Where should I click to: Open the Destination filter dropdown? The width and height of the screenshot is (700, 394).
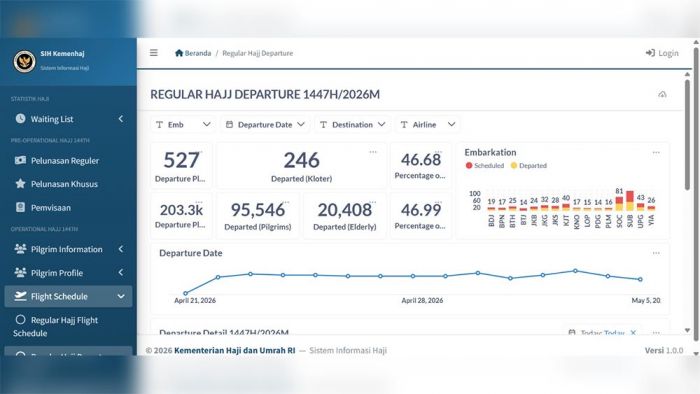pos(353,124)
